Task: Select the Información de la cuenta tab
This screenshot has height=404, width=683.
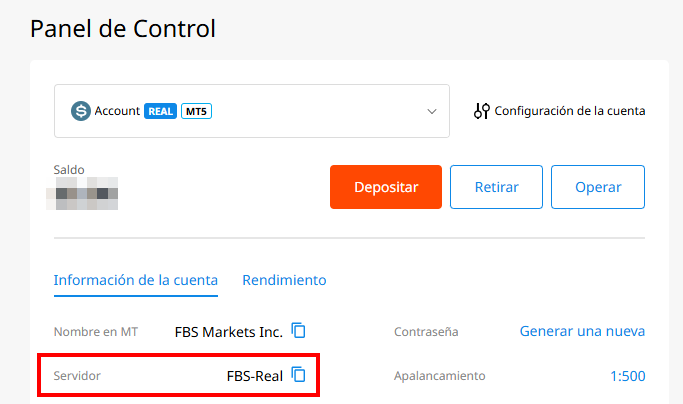Action: click(x=136, y=280)
